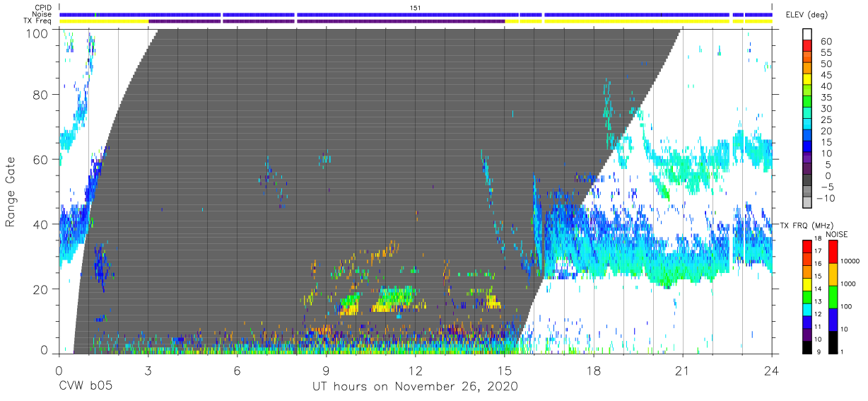Click 'UT hours on November 26, 2020' axis title
This screenshot has height=401, width=868.
click(416, 387)
